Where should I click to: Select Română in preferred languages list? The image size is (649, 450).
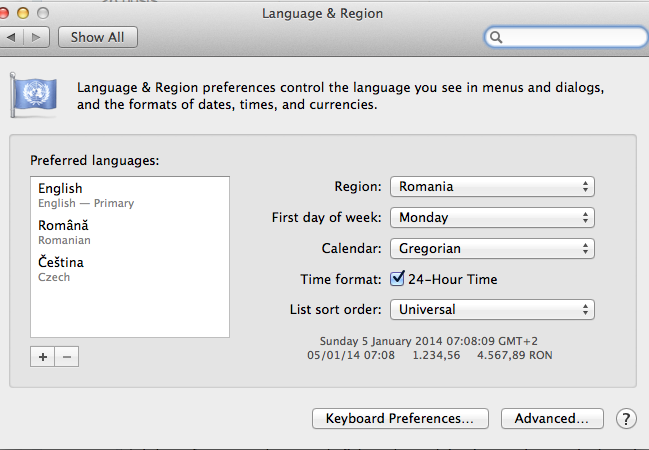pos(130,232)
